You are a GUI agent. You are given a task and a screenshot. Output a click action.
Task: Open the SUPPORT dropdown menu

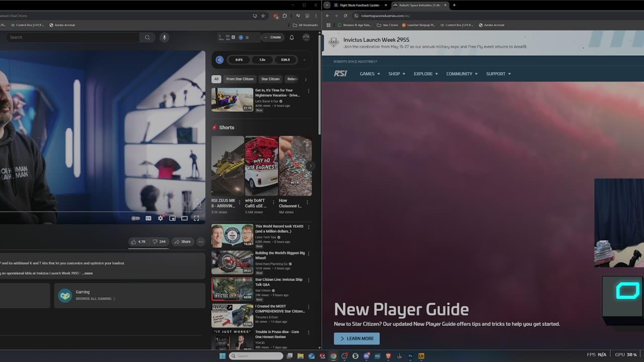[x=499, y=74]
